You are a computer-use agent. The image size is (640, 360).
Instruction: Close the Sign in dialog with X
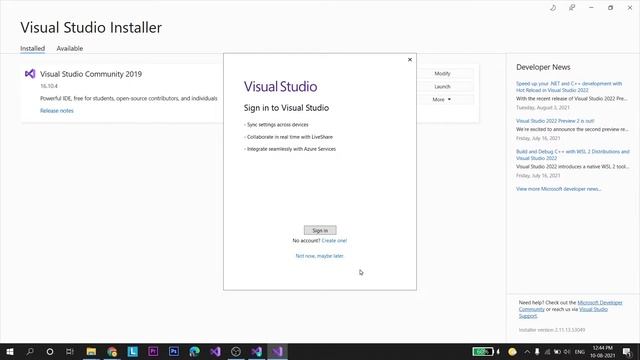pyautogui.click(x=410, y=60)
